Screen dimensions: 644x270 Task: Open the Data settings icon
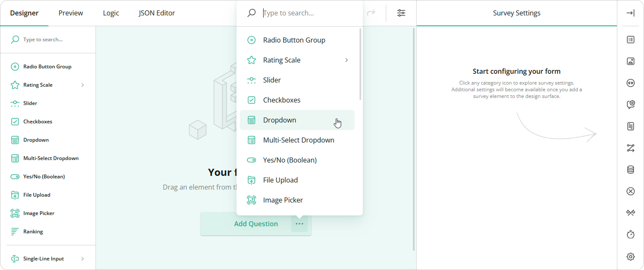click(x=630, y=170)
